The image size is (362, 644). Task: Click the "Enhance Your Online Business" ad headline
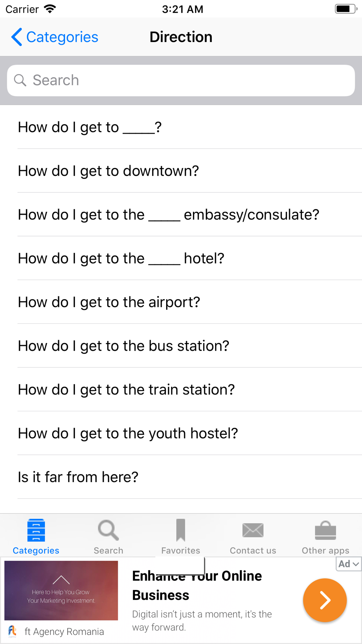(197, 585)
